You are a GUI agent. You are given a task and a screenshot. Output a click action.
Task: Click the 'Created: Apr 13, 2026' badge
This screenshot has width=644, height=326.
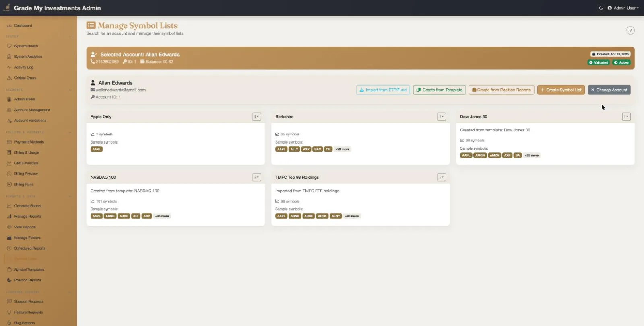coord(610,54)
